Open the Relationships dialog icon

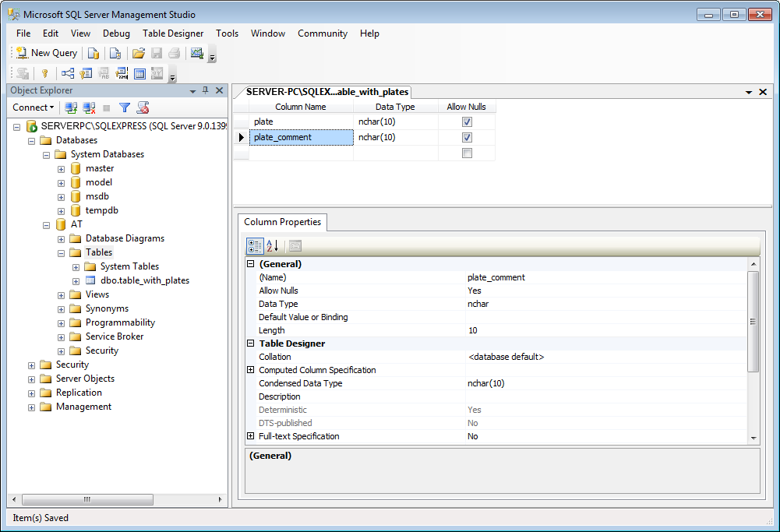point(68,73)
